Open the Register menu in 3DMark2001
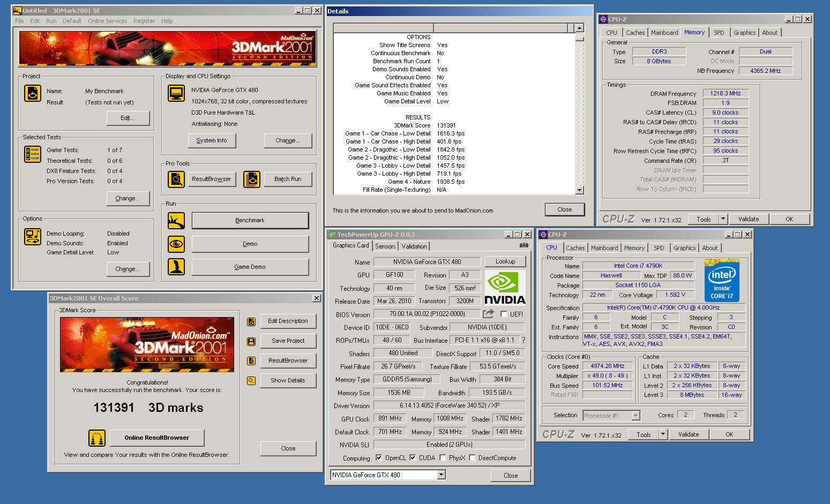The image size is (830, 504). [x=144, y=21]
